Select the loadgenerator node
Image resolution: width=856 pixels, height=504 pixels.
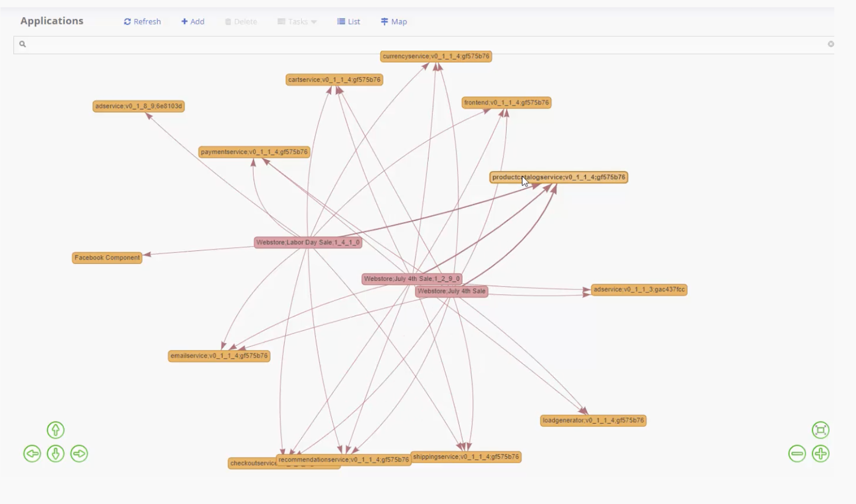[x=593, y=421]
